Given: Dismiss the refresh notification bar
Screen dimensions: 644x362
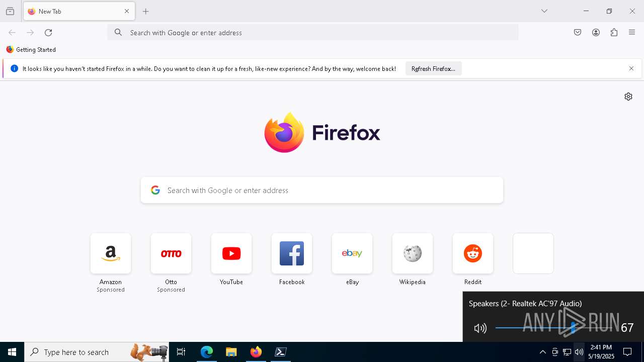Looking at the screenshot, I should tap(631, 68).
